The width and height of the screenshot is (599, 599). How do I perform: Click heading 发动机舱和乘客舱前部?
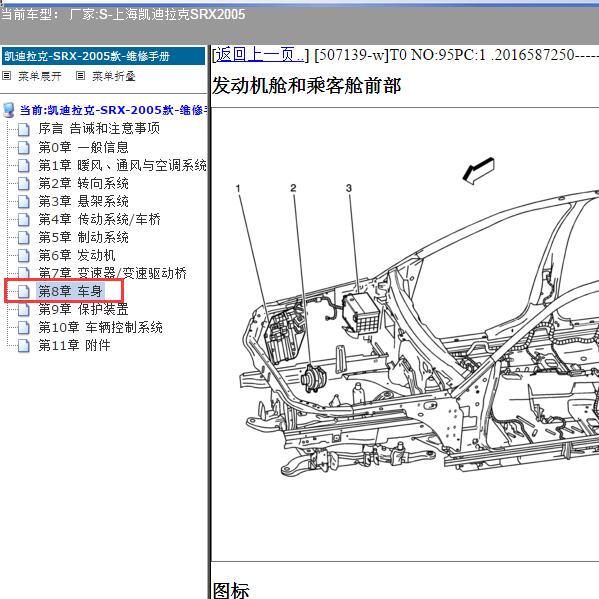307,85
